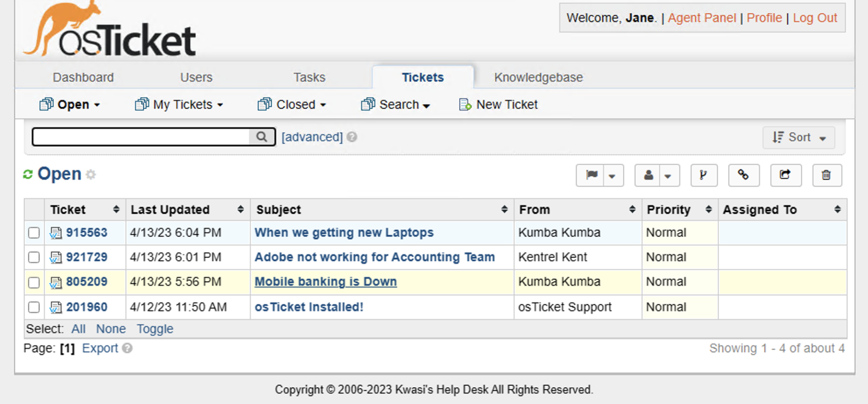Screen dimensions: 868x404
Task: Sort by the Last Updated column header
Action: [188, 210]
